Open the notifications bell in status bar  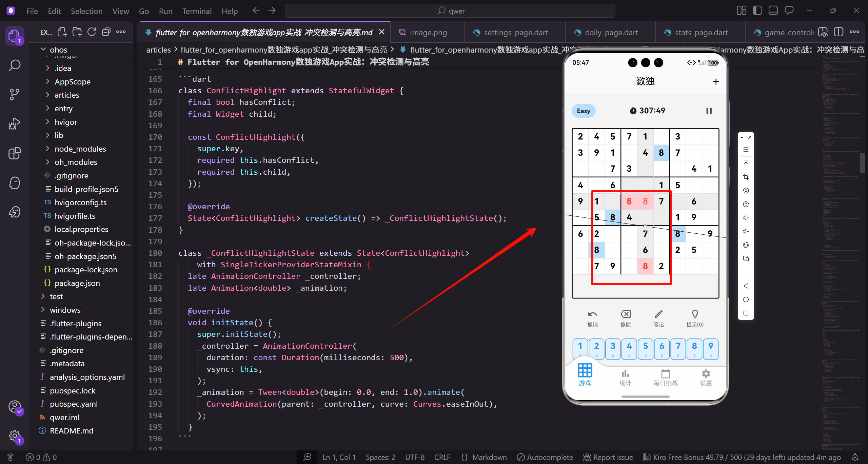(x=855, y=457)
